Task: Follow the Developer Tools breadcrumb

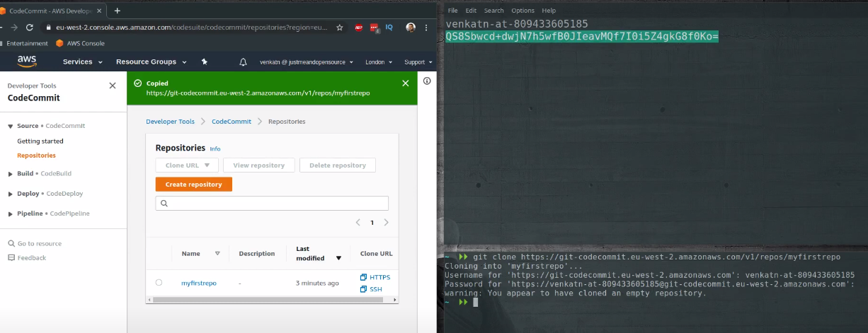Action: click(170, 122)
